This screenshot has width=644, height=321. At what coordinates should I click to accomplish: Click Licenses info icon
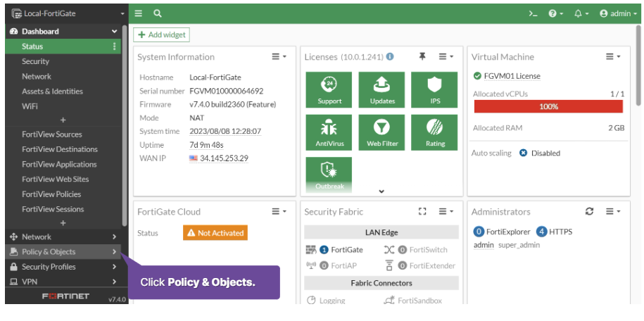click(390, 56)
